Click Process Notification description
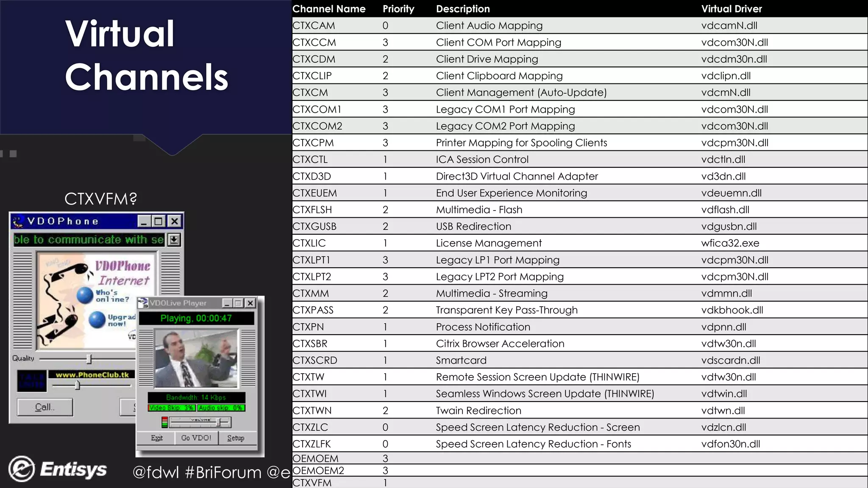 coord(483,327)
